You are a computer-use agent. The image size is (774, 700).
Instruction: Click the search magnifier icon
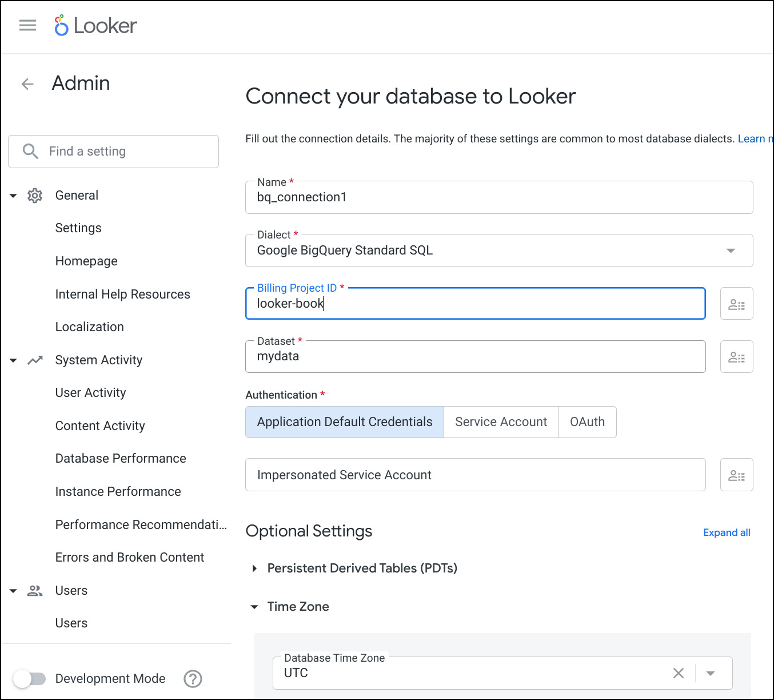[30, 151]
